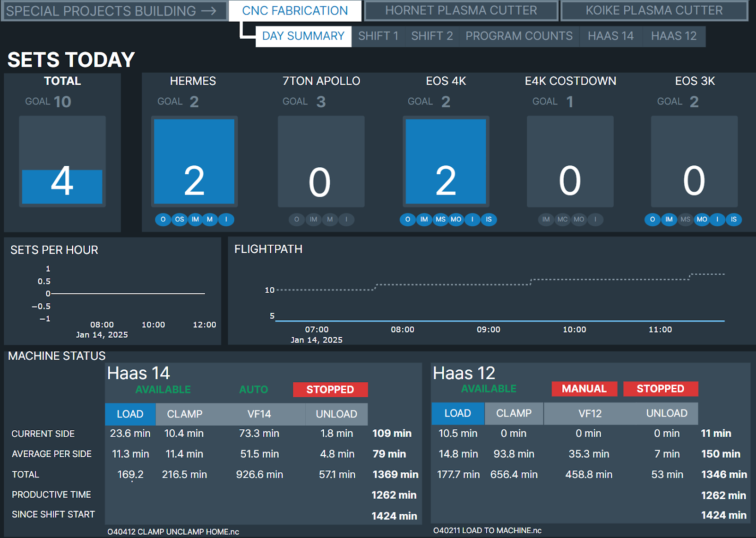Select the I badge below EOS 4K
This screenshot has height=538, width=756.
[472, 220]
